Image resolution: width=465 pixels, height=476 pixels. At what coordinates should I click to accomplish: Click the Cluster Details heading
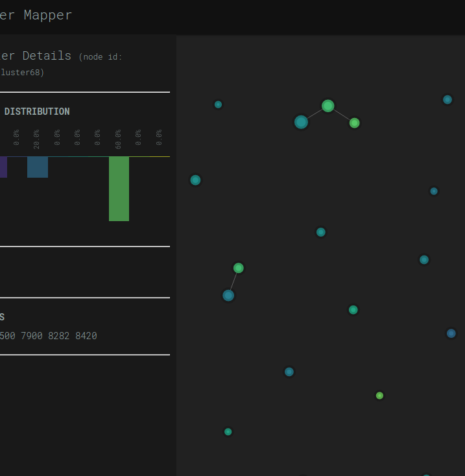tap(36, 56)
